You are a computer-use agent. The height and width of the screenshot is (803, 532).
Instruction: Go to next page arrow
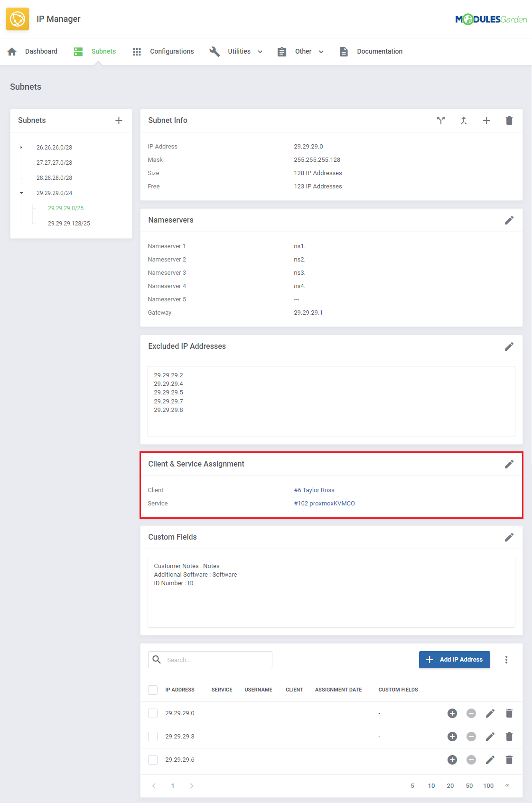[192, 786]
